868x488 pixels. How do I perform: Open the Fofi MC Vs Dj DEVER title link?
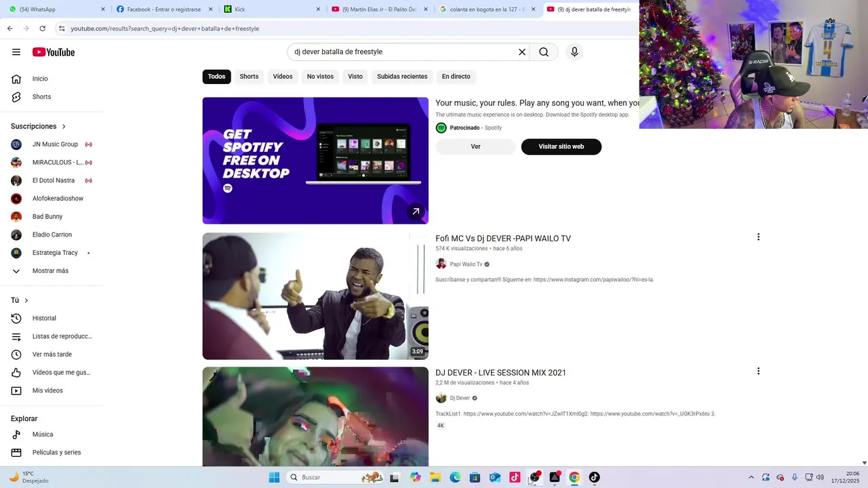point(503,239)
